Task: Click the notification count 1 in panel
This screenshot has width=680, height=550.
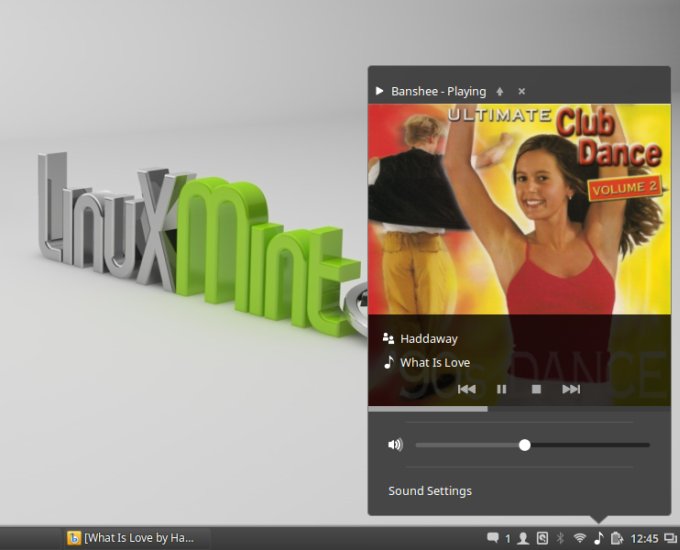Action: coord(507,539)
